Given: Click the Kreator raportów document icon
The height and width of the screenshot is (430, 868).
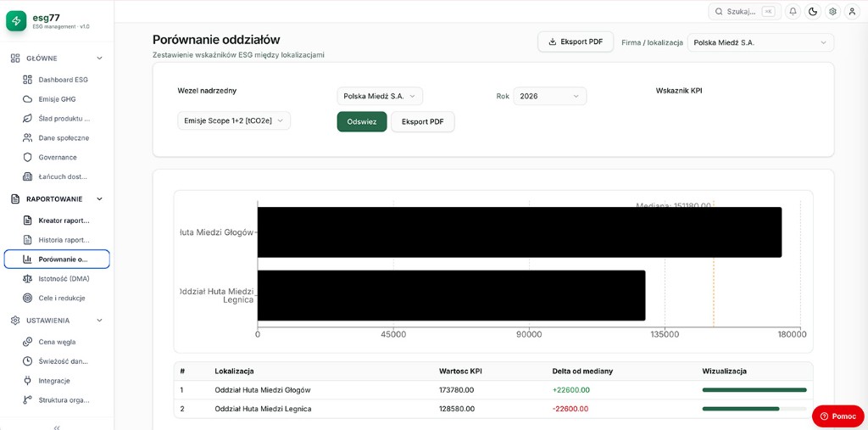Looking at the screenshot, I should (28, 221).
